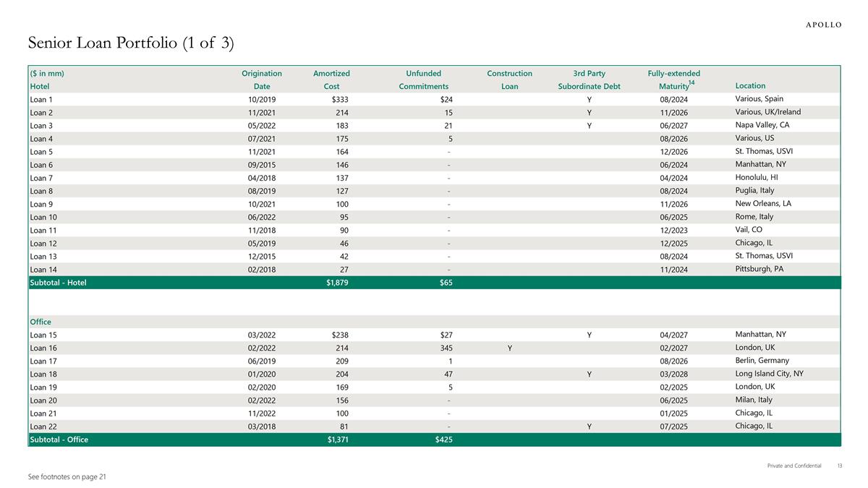Click the Amortized Cost column header

click(331, 80)
